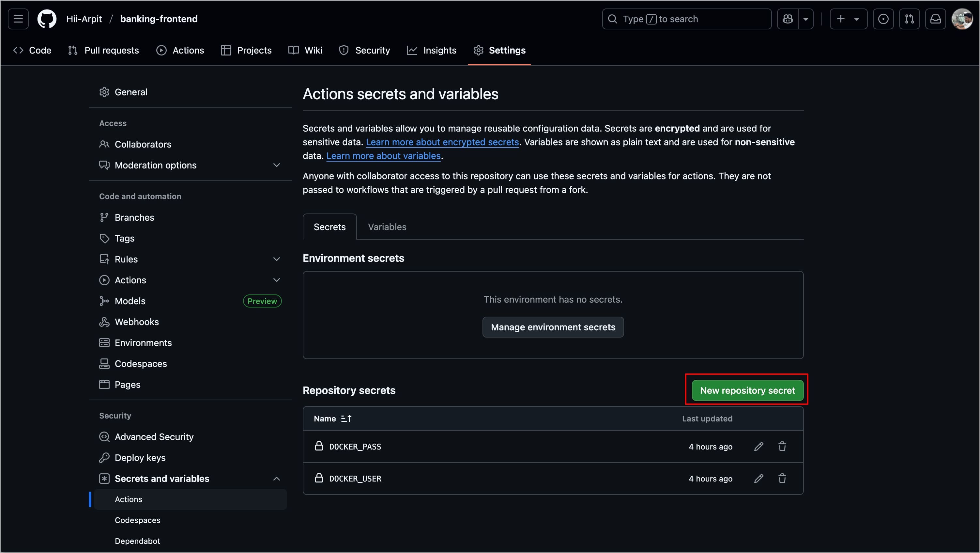Expand the Moderation options section

pos(277,165)
